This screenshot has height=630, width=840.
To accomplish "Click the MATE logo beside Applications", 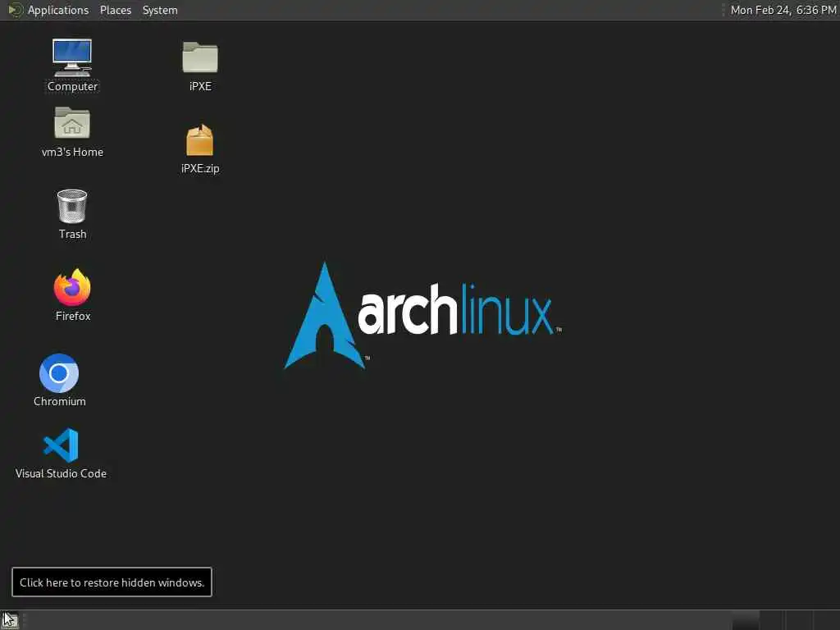I will [15, 10].
